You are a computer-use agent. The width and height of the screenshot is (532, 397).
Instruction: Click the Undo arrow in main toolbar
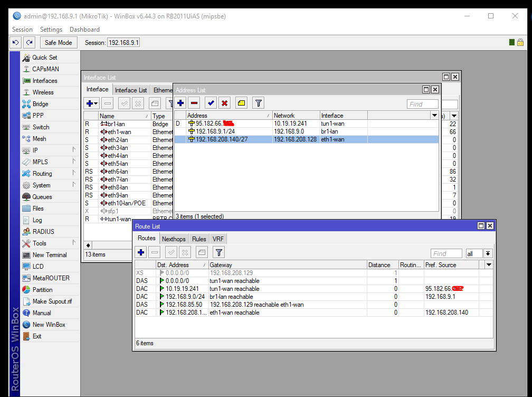pyautogui.click(x=16, y=42)
